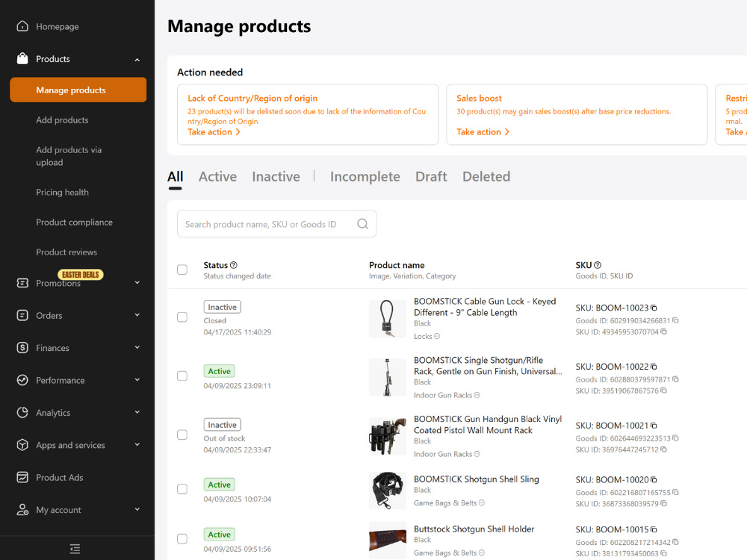Select the All products tab
Viewport: 747px width, 560px height.
click(176, 177)
